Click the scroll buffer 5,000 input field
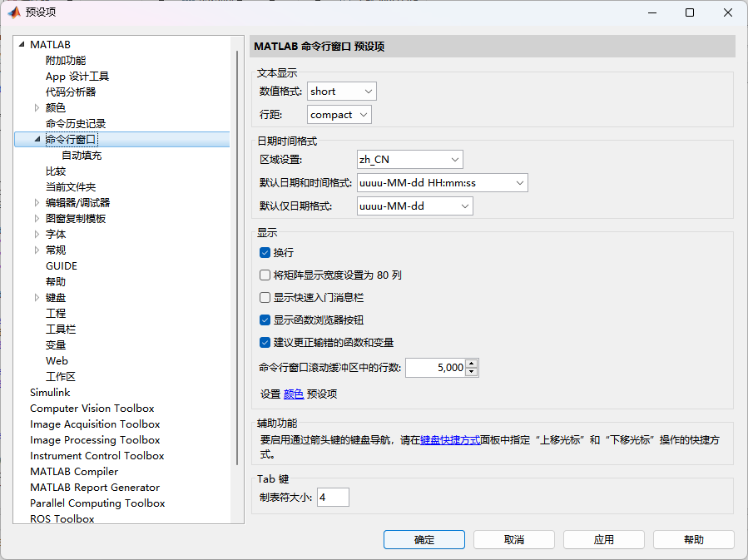Image resolution: width=748 pixels, height=560 pixels. [x=435, y=368]
